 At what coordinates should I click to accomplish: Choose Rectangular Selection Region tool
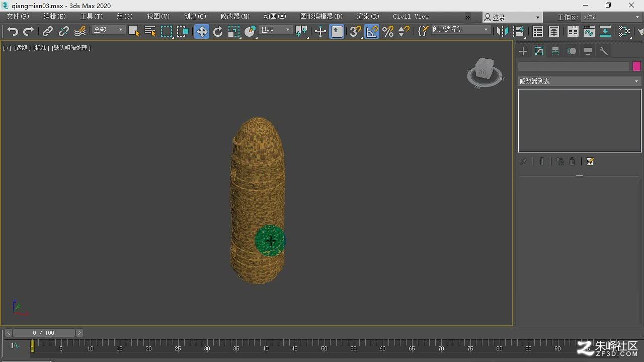(167, 31)
